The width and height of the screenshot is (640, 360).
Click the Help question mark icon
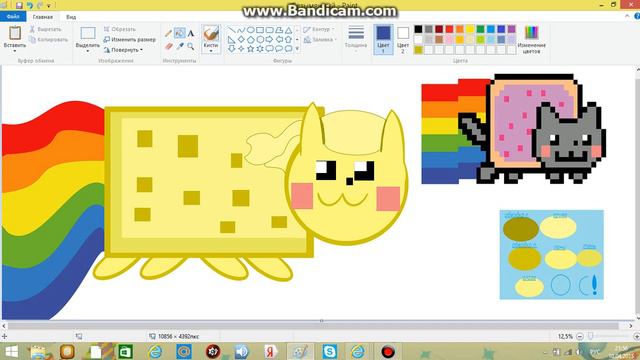click(x=636, y=16)
